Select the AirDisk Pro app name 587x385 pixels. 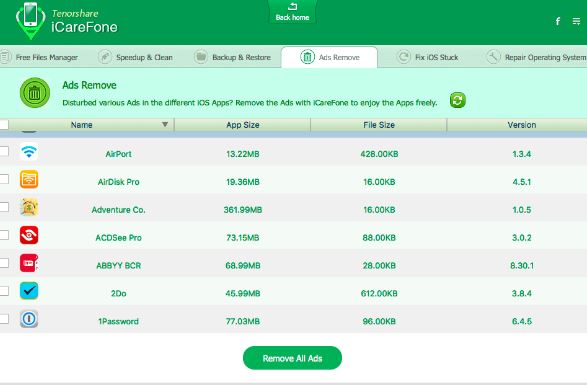click(x=118, y=182)
